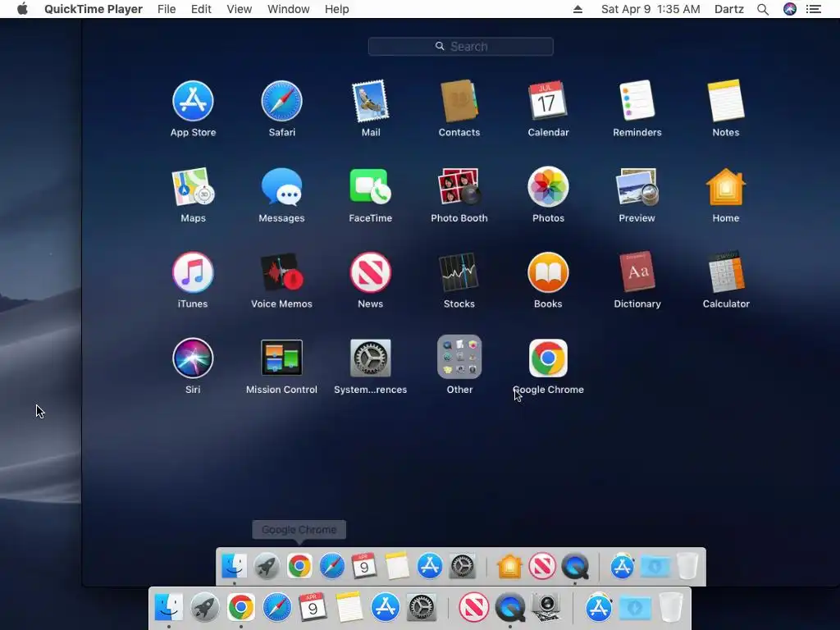Open Mission Control in Launchpad

[282, 358]
